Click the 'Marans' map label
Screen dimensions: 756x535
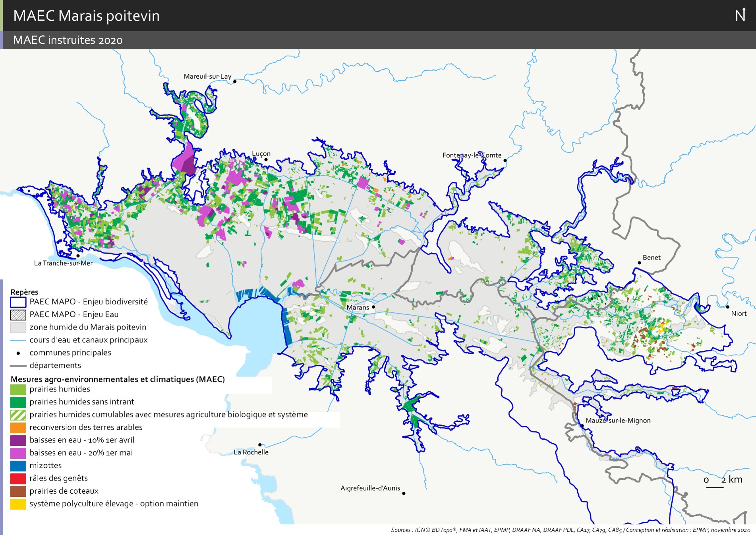(x=358, y=307)
